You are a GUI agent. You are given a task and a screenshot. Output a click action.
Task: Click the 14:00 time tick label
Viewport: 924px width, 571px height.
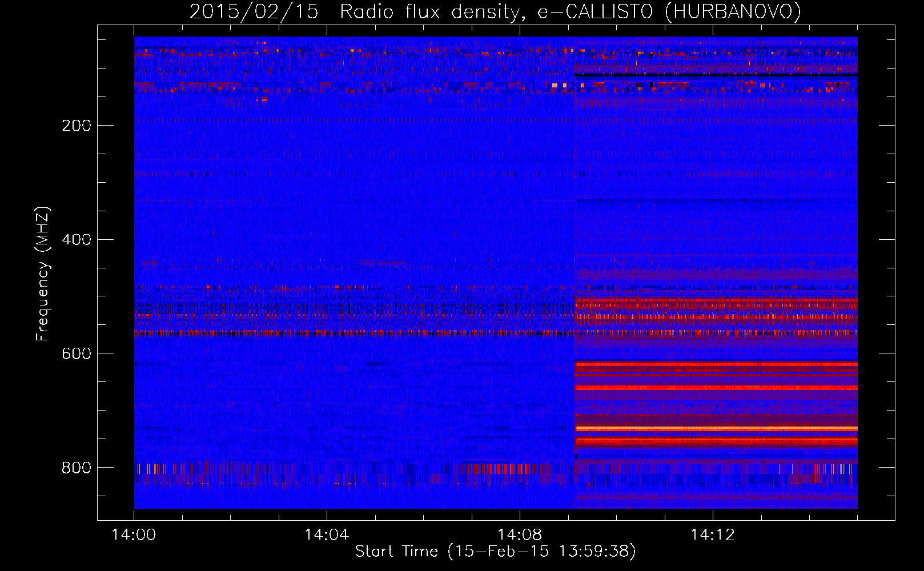point(134,535)
